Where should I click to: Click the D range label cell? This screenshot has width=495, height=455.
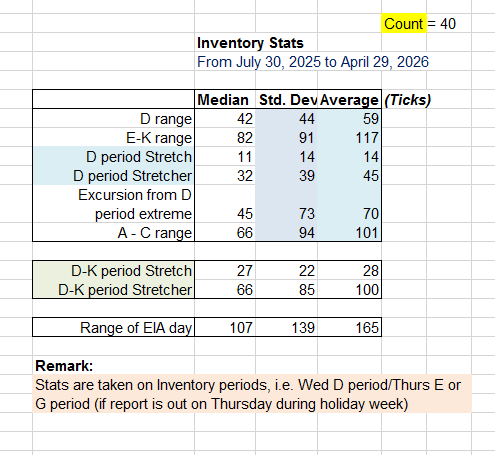click(x=113, y=118)
